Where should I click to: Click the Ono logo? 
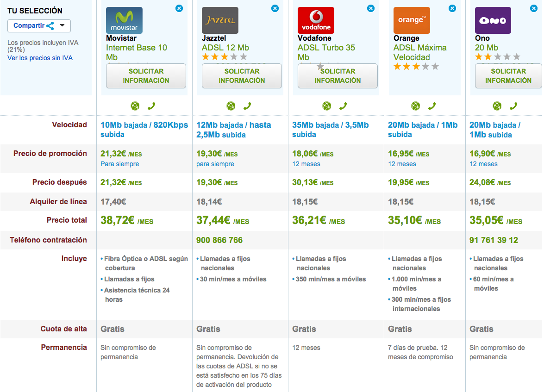tap(493, 20)
